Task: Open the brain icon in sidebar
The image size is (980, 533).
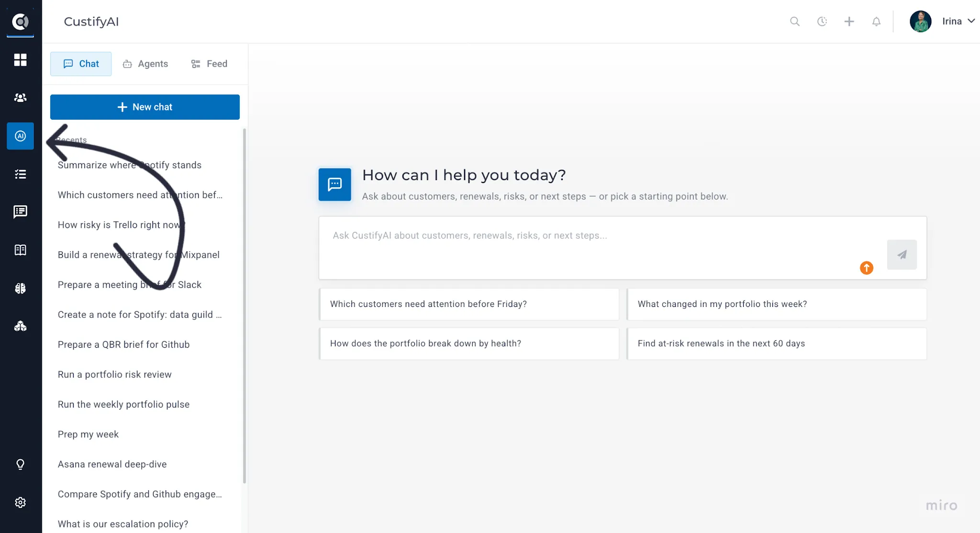Action: click(x=20, y=288)
